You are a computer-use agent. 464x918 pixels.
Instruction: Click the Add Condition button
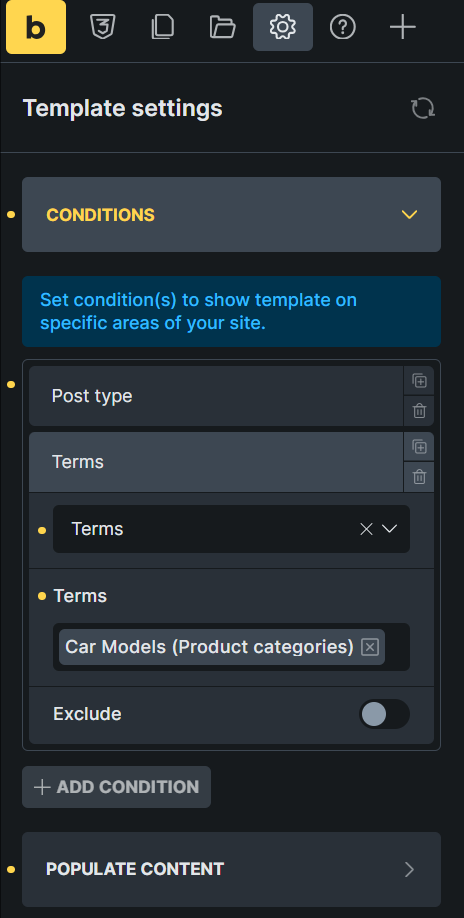pos(116,787)
